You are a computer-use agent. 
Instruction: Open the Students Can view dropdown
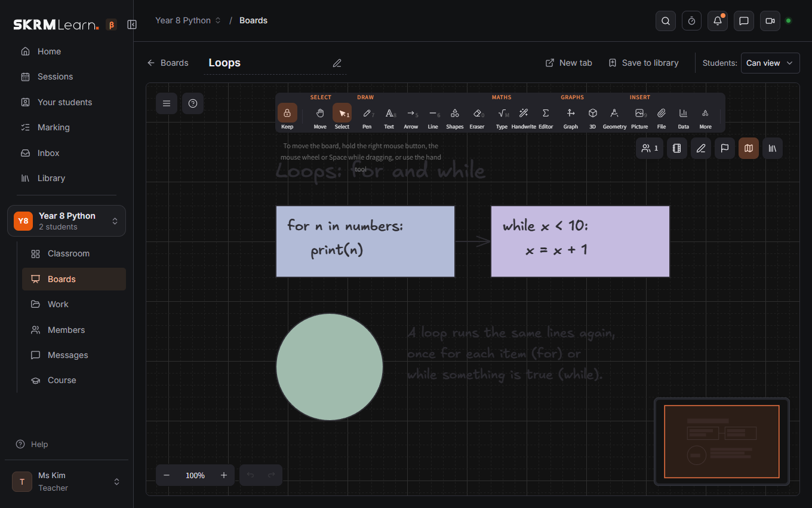(x=770, y=63)
